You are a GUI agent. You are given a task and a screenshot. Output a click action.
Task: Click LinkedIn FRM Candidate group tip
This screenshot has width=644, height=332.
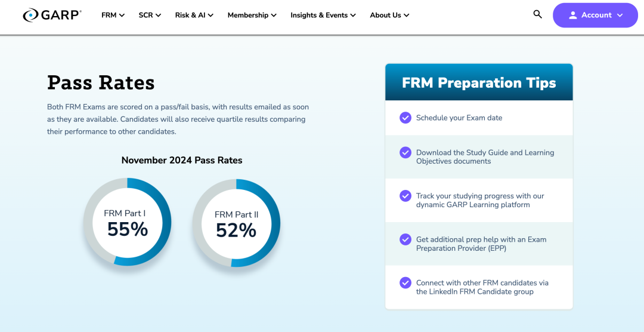482,287
